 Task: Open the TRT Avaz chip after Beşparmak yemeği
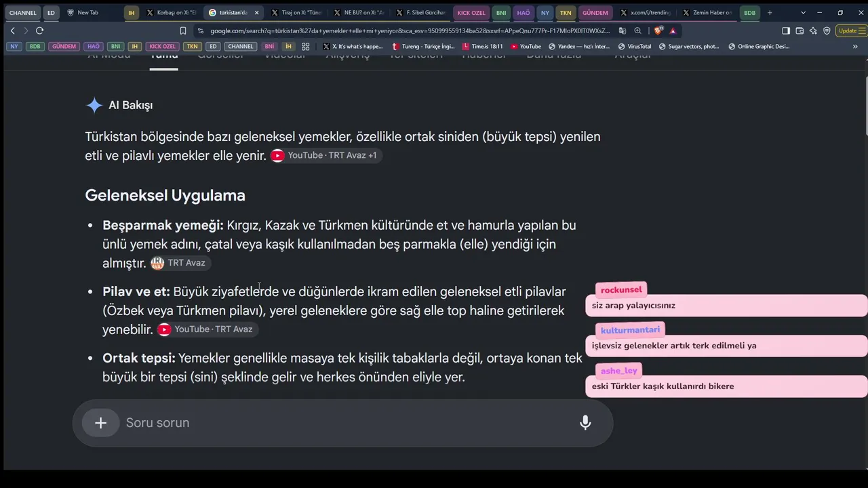coord(179,263)
